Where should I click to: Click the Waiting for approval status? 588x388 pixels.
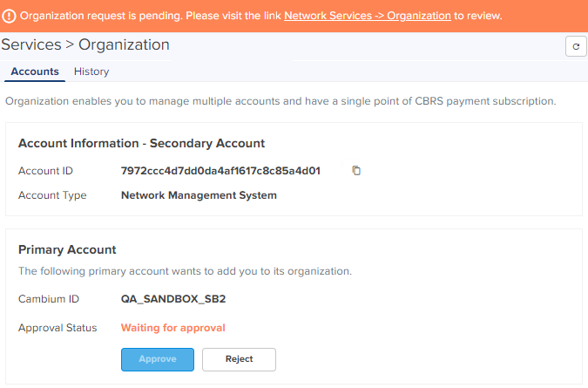tap(173, 328)
